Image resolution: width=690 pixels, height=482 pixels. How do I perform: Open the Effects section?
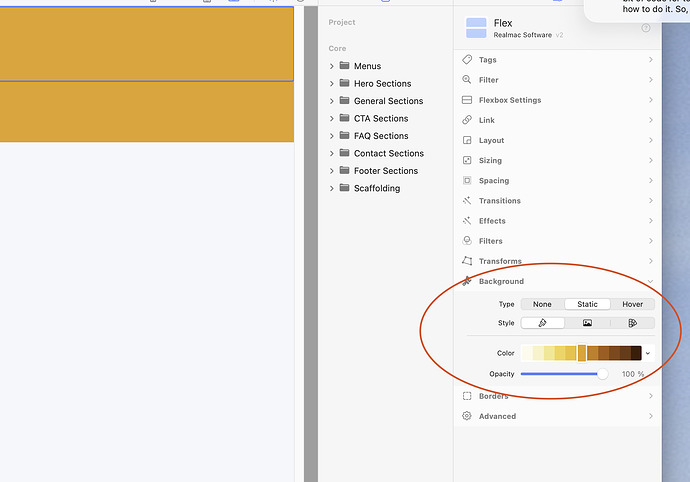557,221
